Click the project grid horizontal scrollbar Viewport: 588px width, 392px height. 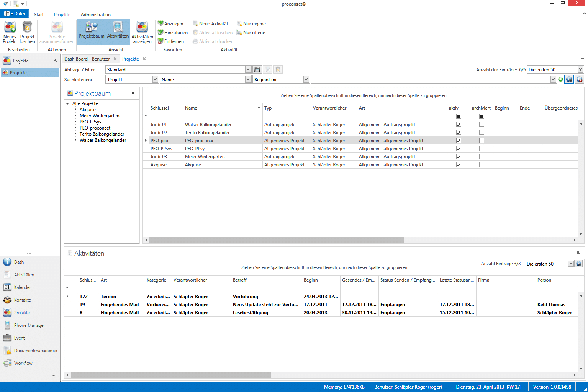(277, 240)
